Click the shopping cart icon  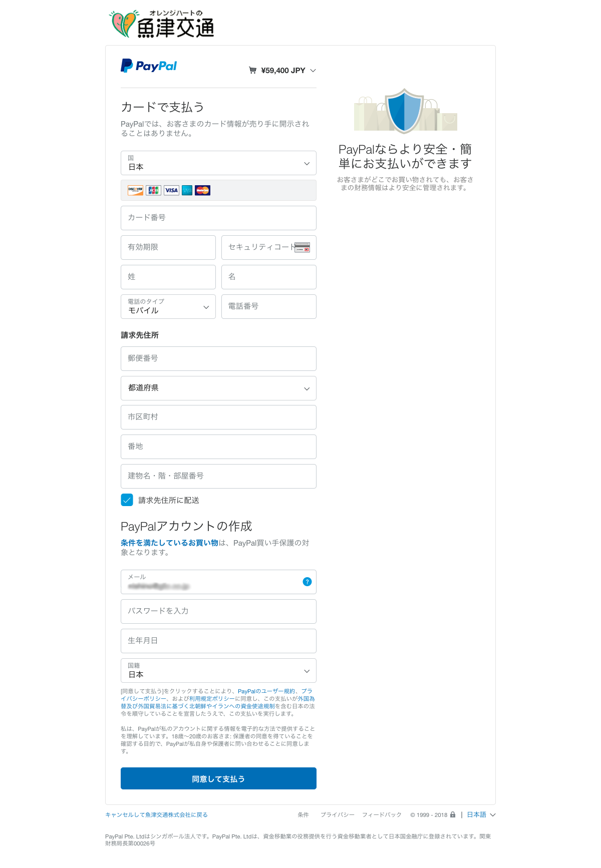(x=252, y=71)
